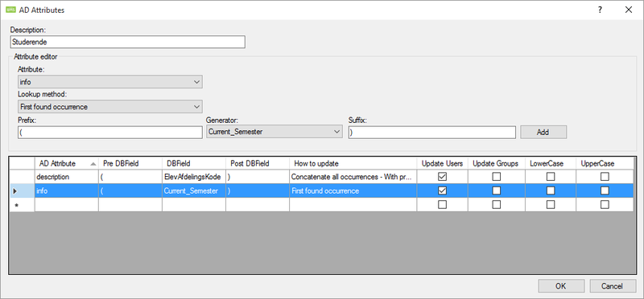The width and height of the screenshot is (644, 299).
Task: Check UpperCase for description row
Action: click(605, 177)
